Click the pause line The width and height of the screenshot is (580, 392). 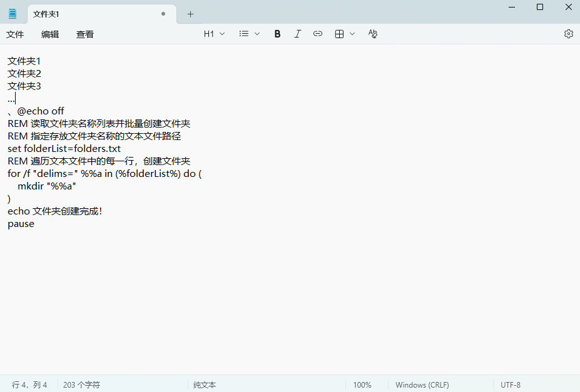(21, 224)
